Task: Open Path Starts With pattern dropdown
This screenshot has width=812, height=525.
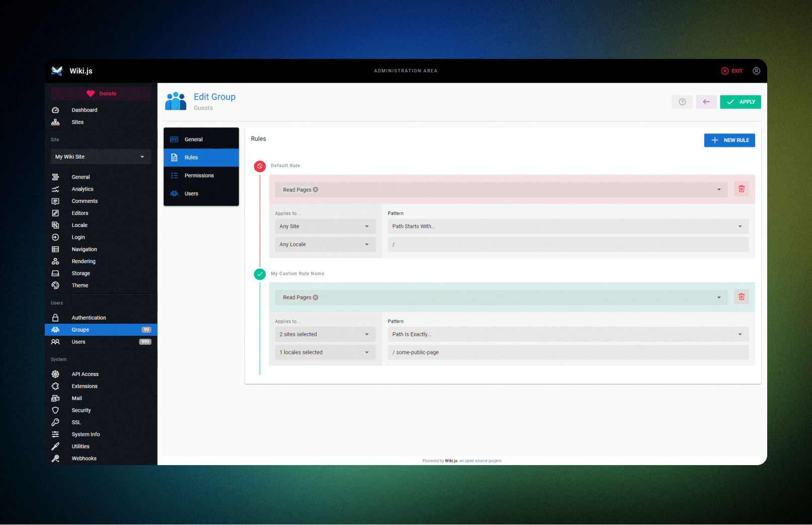Action: pos(568,227)
